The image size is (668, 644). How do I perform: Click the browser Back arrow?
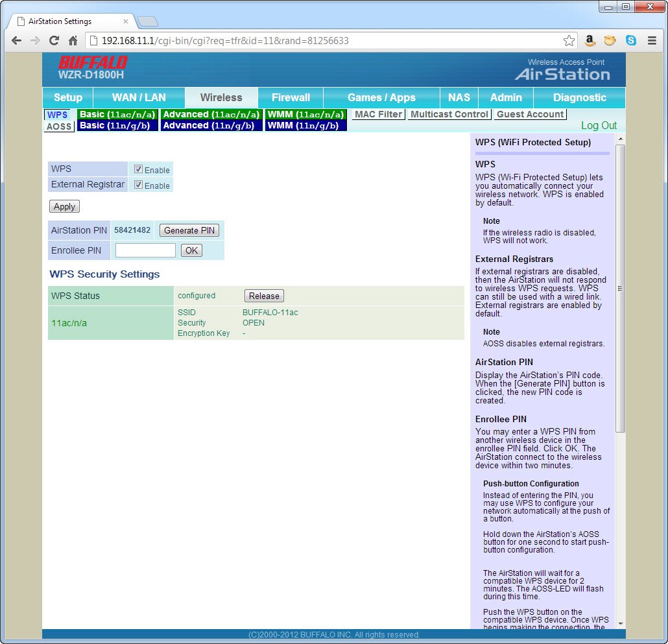pyautogui.click(x=17, y=41)
